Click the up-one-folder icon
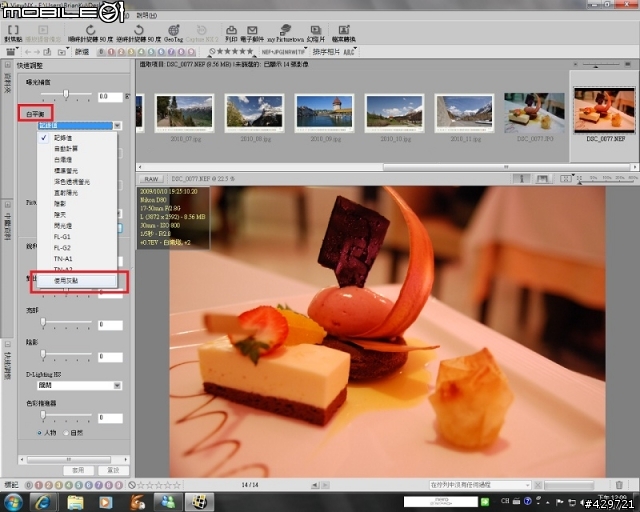This screenshot has width=640, height=512. pos(47,52)
